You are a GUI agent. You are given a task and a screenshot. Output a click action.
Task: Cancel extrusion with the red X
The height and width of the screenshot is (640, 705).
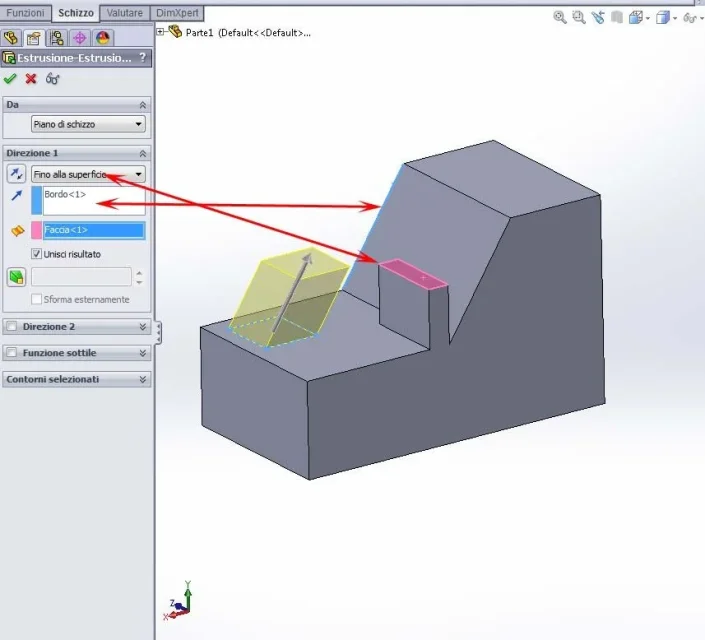pyautogui.click(x=31, y=79)
